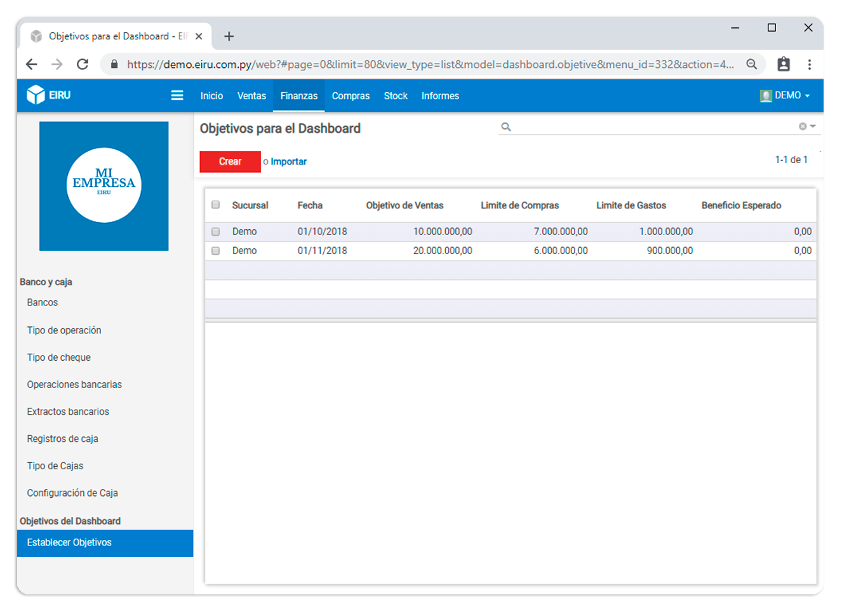Open Operaciones bancarias

tap(74, 385)
